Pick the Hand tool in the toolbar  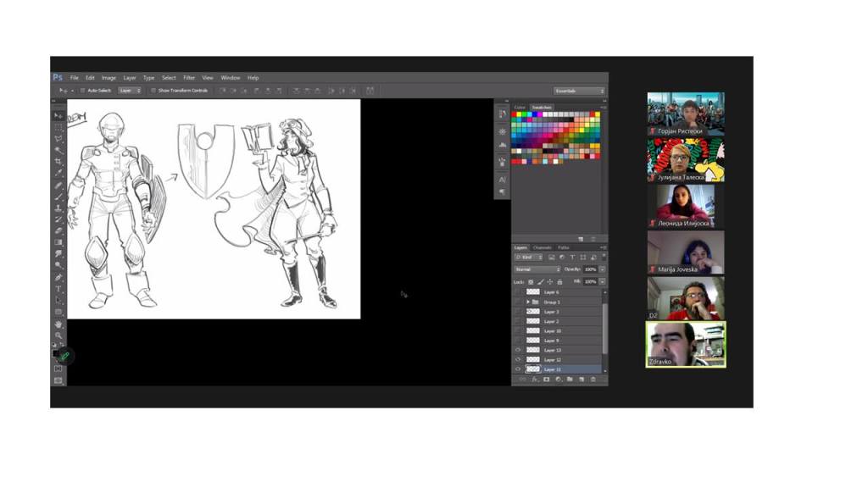click(x=58, y=324)
